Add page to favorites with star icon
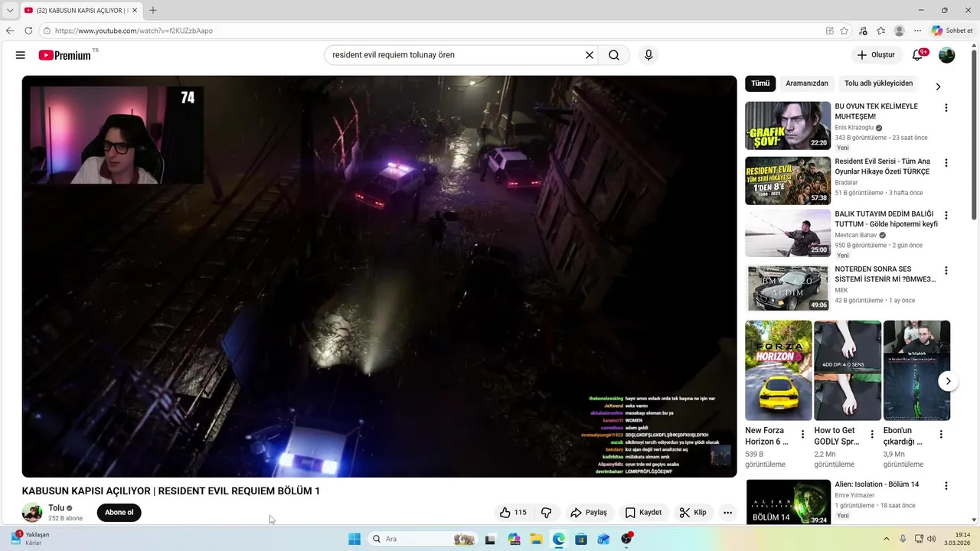 click(x=844, y=31)
